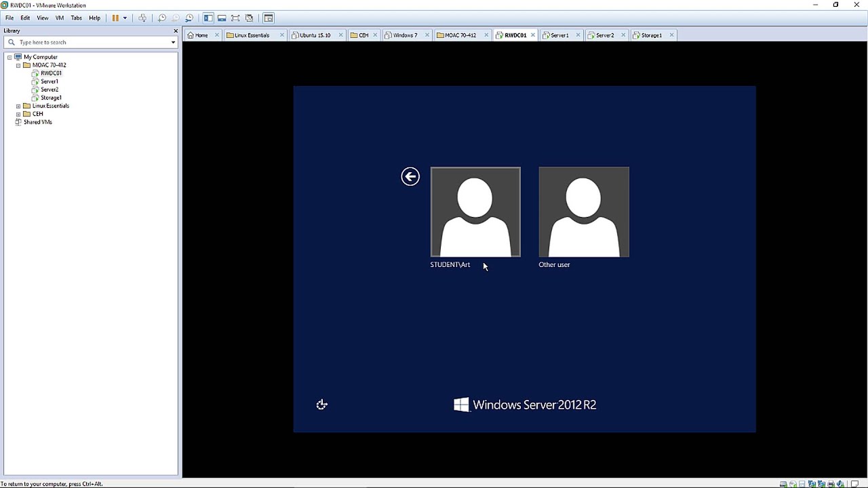Click the hard disk status bar icon

coord(783,484)
